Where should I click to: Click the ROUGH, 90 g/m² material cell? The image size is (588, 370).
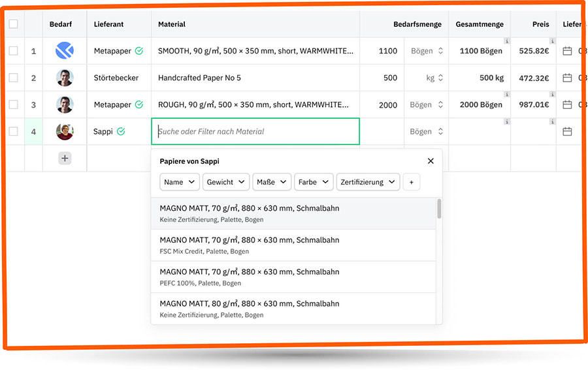[255, 104]
